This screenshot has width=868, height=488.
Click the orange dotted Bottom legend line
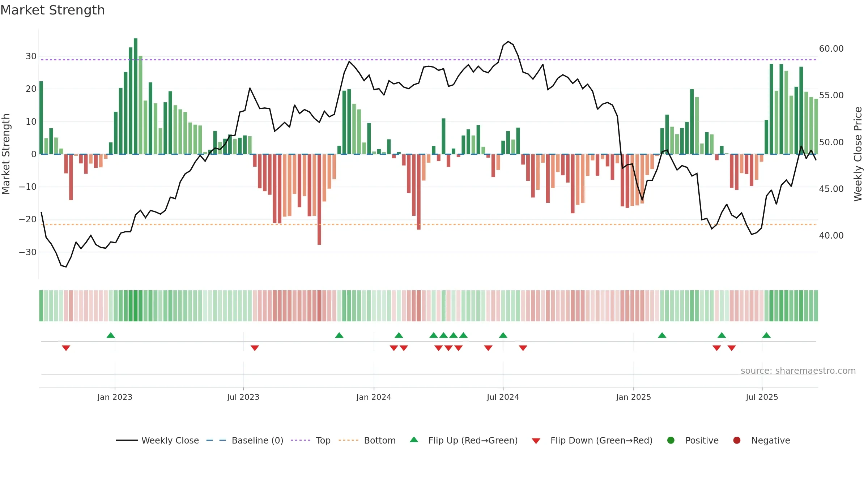point(349,440)
